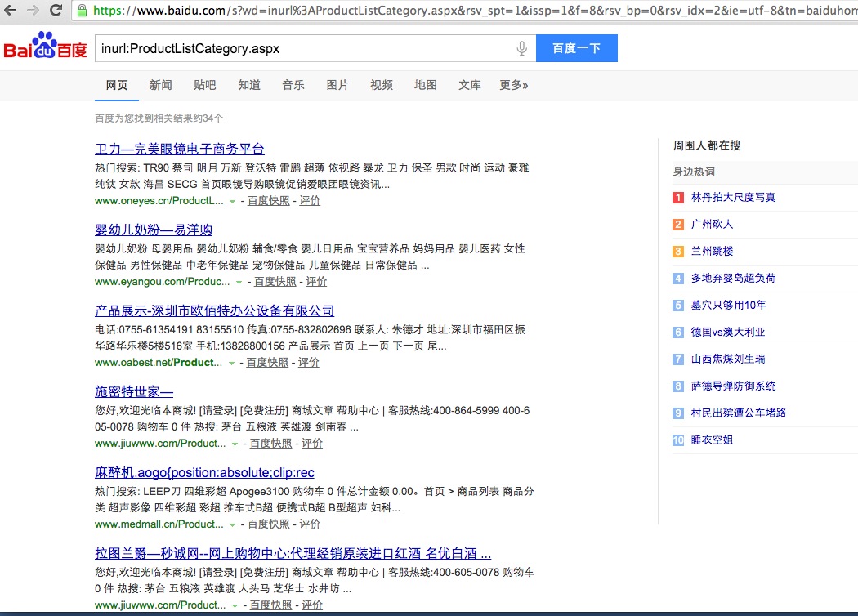Open hot search 村民出殡遭公车堵路

(738, 413)
